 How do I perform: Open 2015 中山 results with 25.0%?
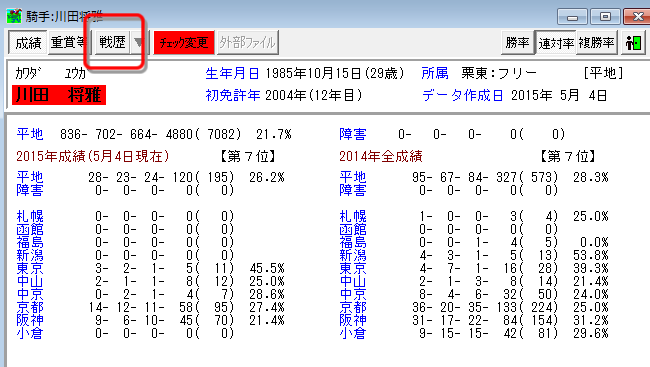pyautogui.click(x=30, y=282)
